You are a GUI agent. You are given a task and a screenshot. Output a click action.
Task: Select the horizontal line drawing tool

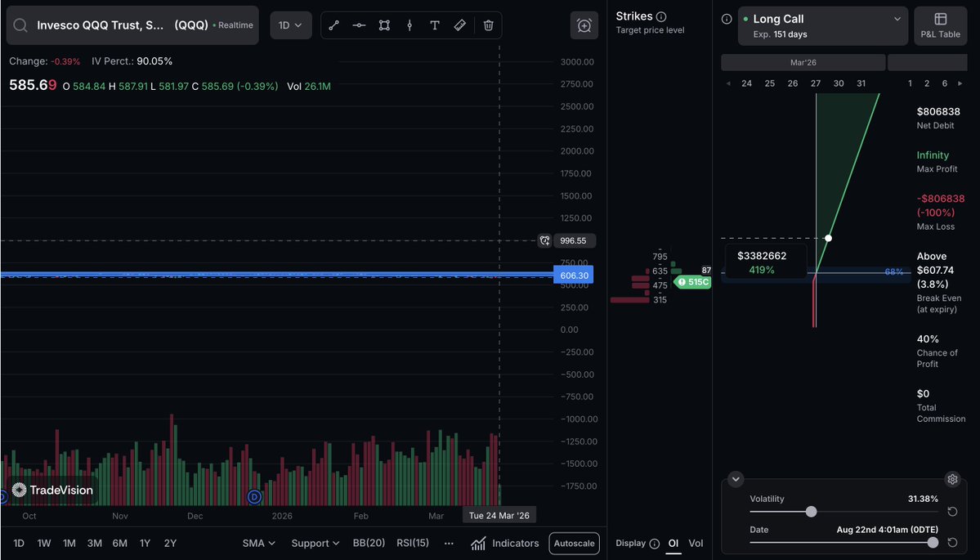click(x=359, y=25)
